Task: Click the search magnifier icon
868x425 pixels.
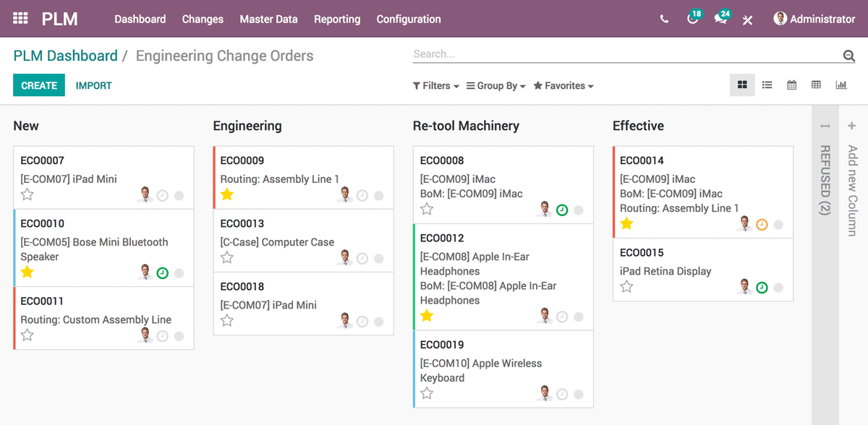Action: pos(848,54)
